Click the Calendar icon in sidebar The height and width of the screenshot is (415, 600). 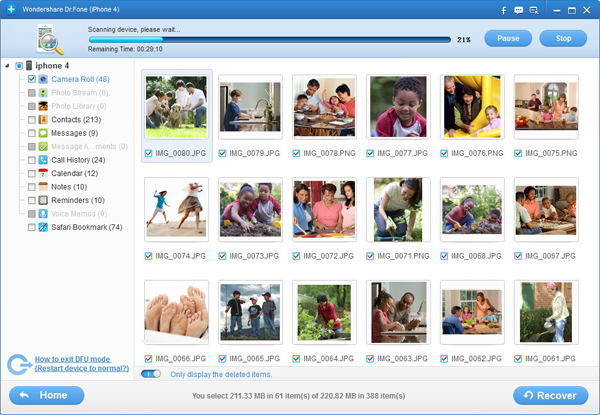(x=44, y=173)
